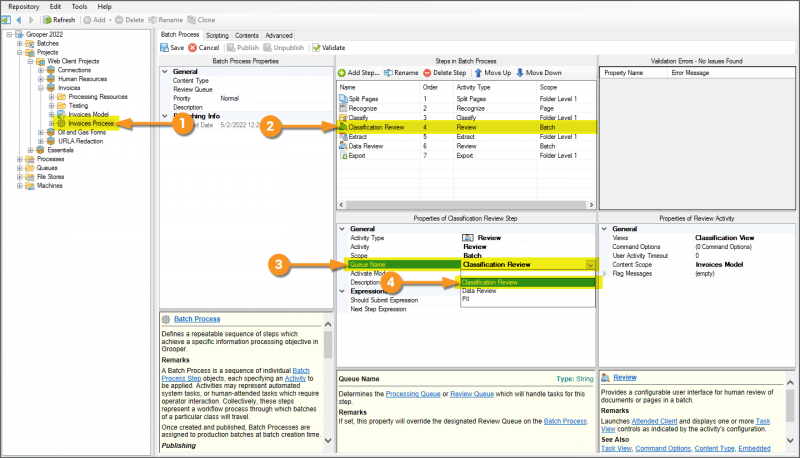Click the Unpublish button
This screenshot has height=458, width=800.
point(284,47)
